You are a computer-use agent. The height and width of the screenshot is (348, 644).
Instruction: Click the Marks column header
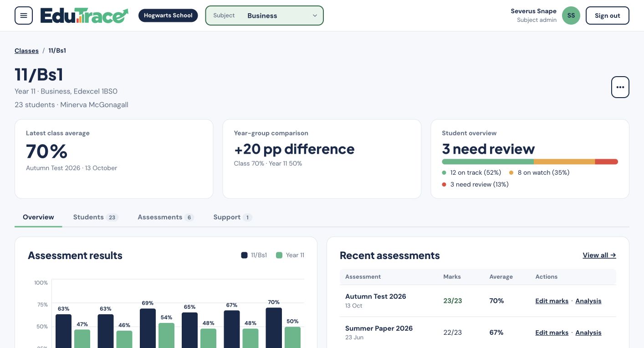[452, 277]
